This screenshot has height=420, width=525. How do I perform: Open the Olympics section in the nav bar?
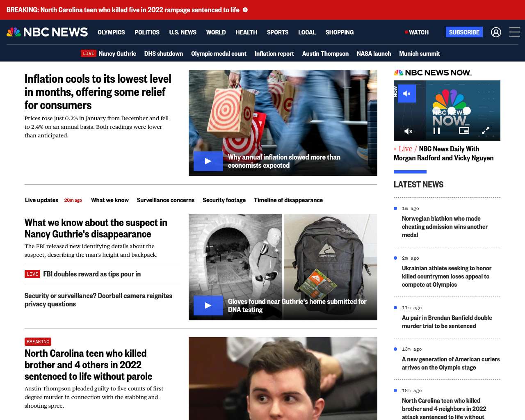pos(111,32)
